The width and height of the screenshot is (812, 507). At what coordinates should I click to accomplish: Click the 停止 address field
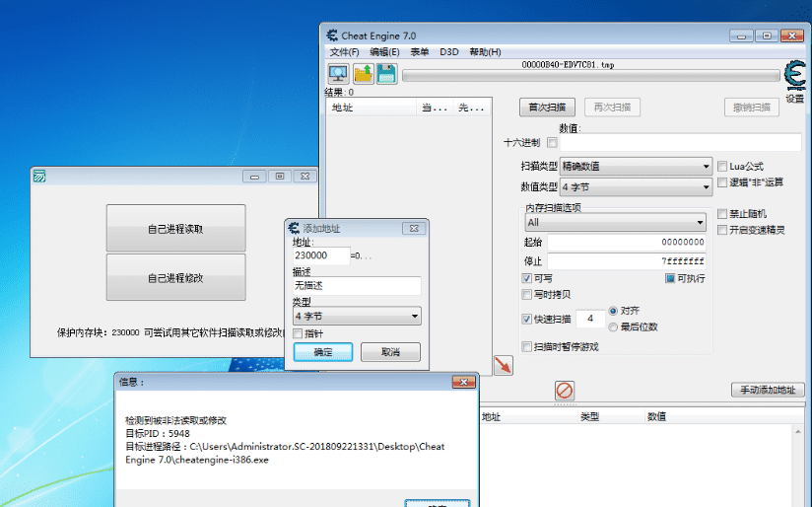click(627, 260)
